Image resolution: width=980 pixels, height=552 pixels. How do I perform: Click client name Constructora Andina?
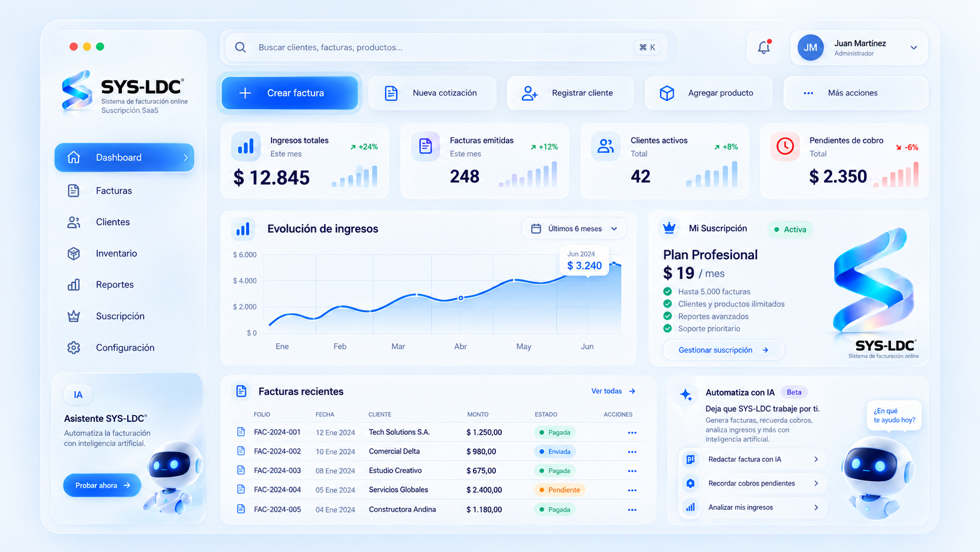(x=402, y=509)
